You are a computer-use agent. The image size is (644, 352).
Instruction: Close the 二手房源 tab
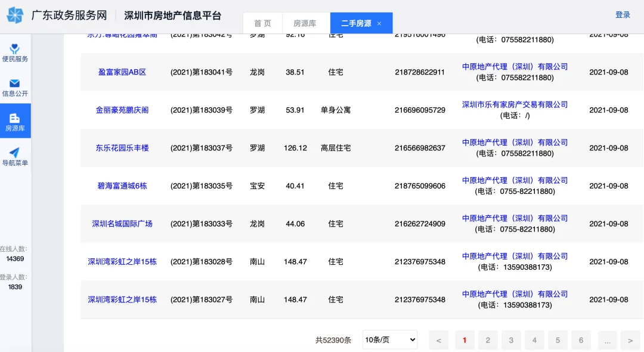click(379, 23)
